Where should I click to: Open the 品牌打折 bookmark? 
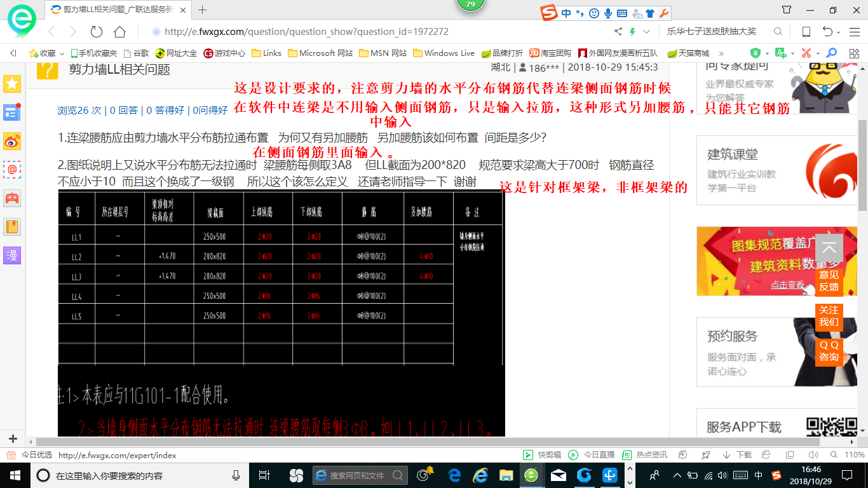[x=503, y=53]
